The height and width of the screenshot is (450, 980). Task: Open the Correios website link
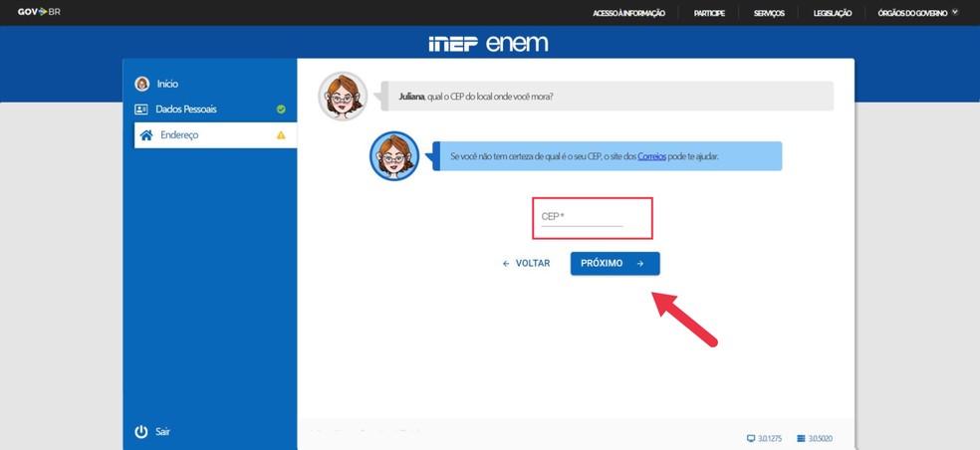pos(651,156)
